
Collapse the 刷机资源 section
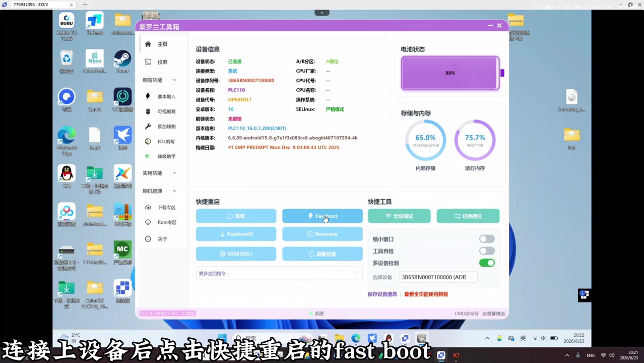coord(160,191)
